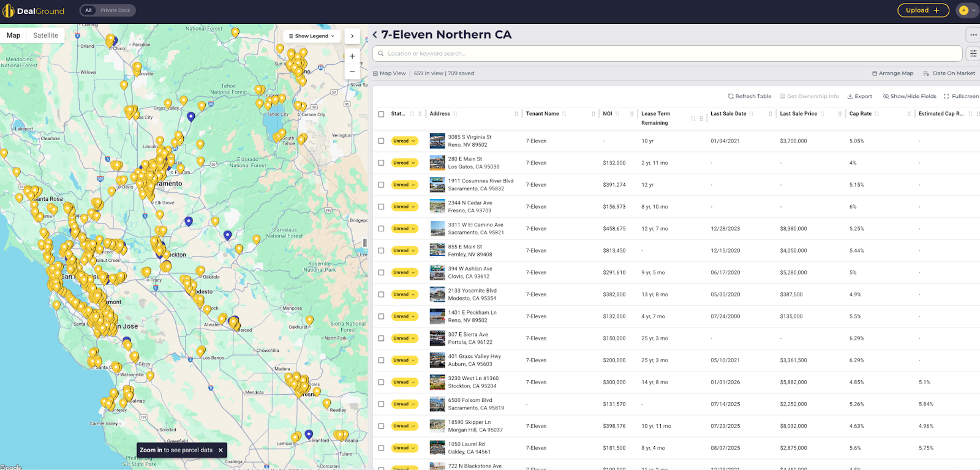
Task: Click the Upload button
Action: [923, 10]
